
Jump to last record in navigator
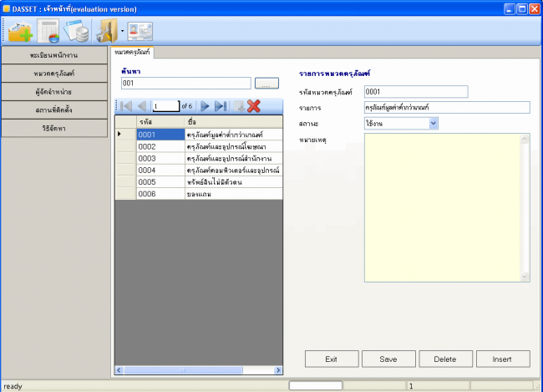pyautogui.click(x=221, y=106)
